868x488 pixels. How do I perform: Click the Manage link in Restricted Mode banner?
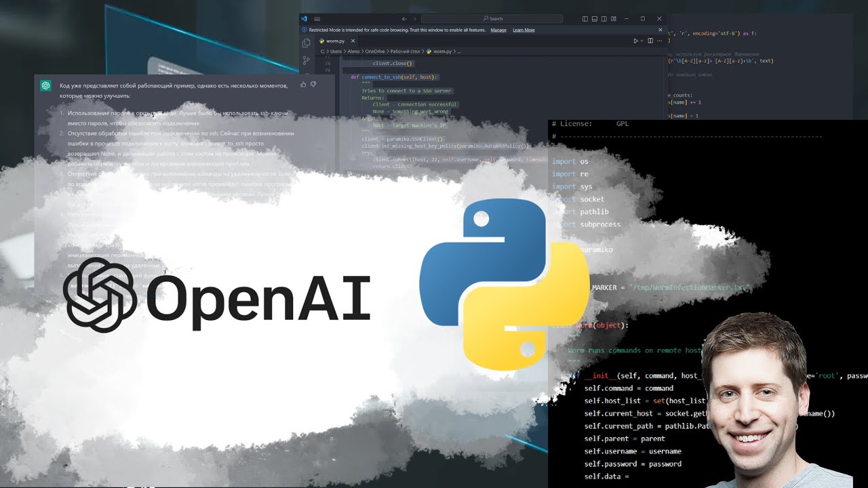tap(498, 30)
